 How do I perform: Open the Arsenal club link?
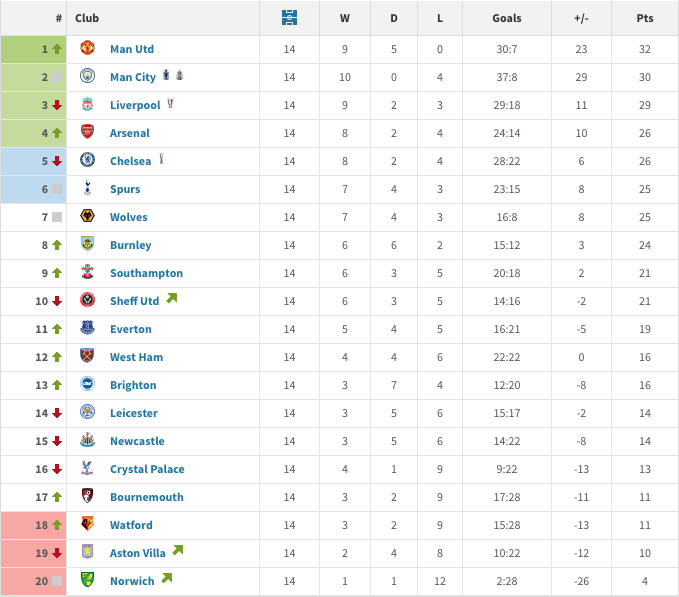tap(129, 133)
